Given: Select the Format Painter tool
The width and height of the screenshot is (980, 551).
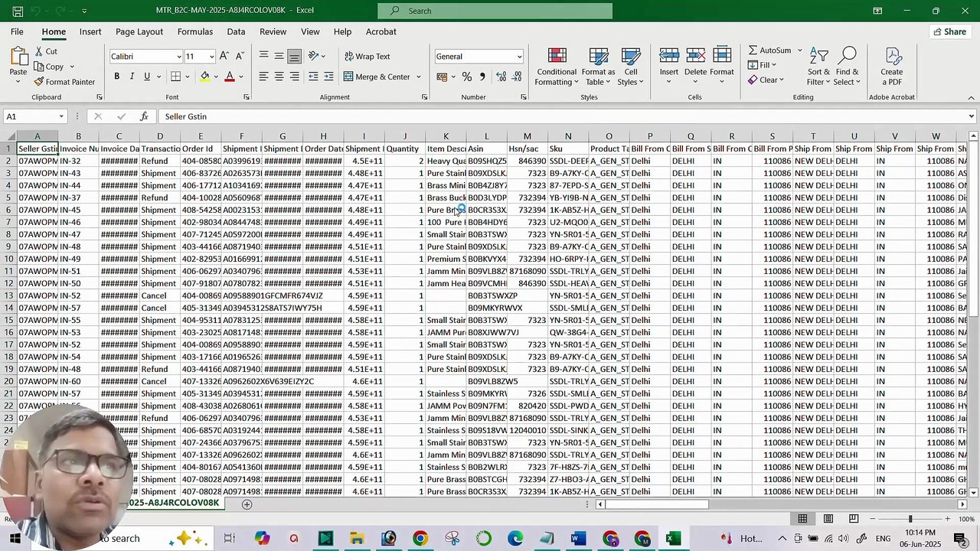Looking at the screenshot, I should [x=65, y=82].
